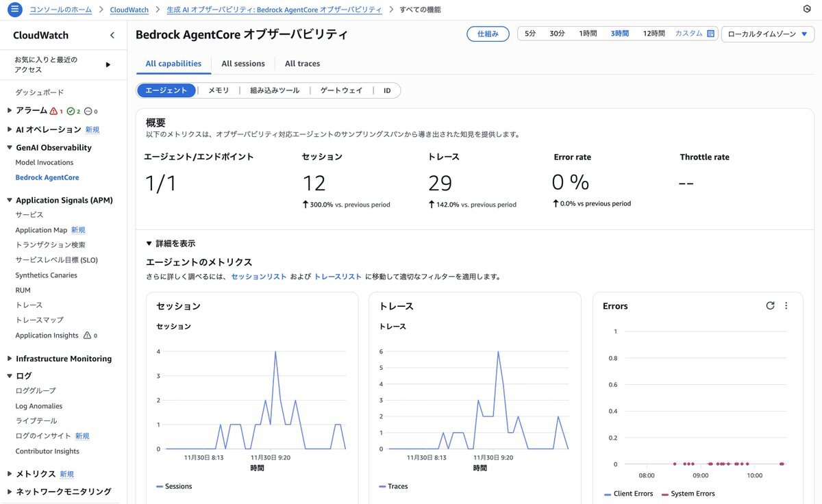Switch to the All sessions tab

click(242, 64)
